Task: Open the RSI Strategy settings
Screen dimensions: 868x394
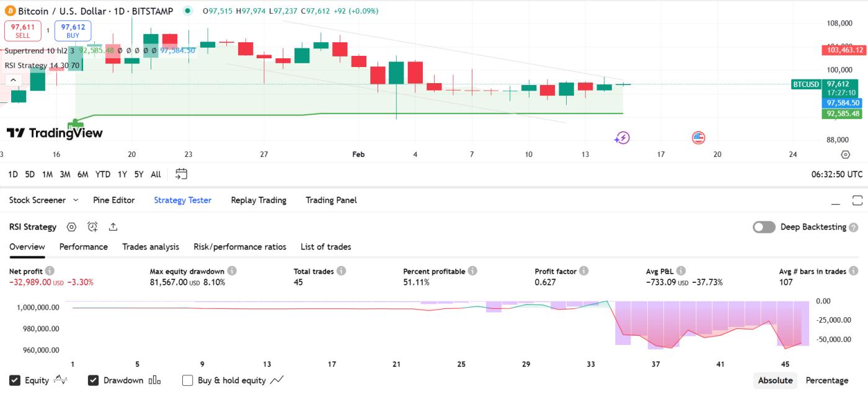Action: click(x=71, y=226)
